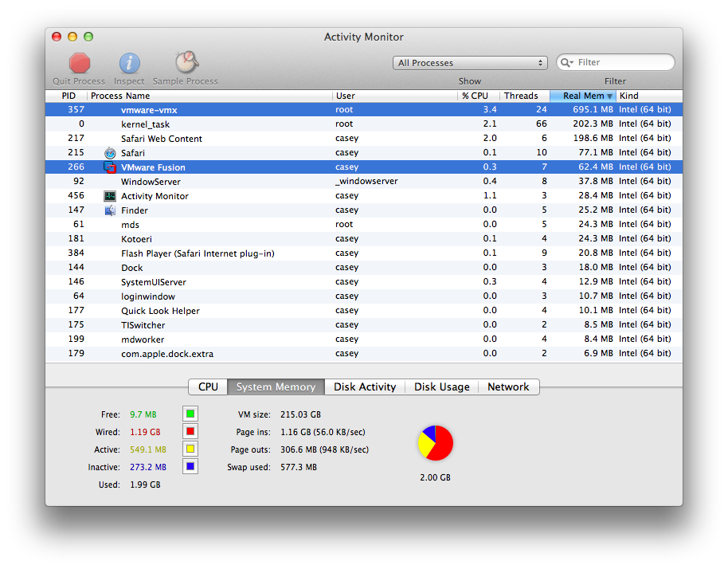Switch to Disk Usage tab

[x=441, y=387]
